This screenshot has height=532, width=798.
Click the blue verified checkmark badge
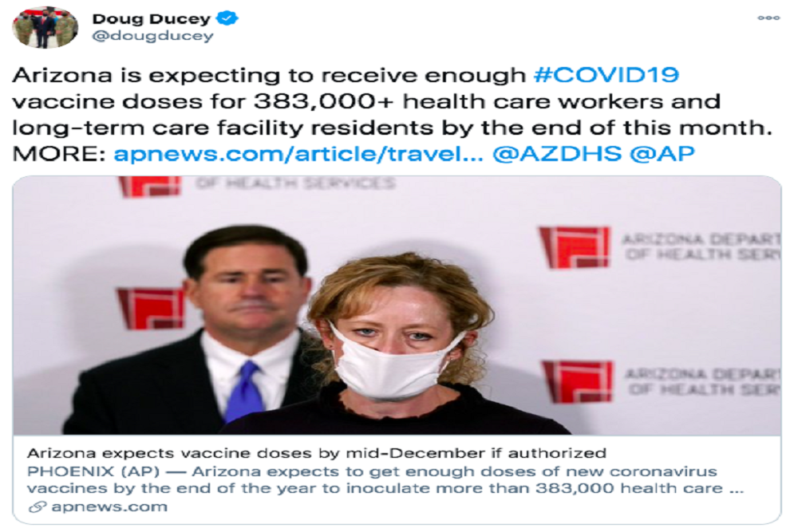click(x=227, y=18)
